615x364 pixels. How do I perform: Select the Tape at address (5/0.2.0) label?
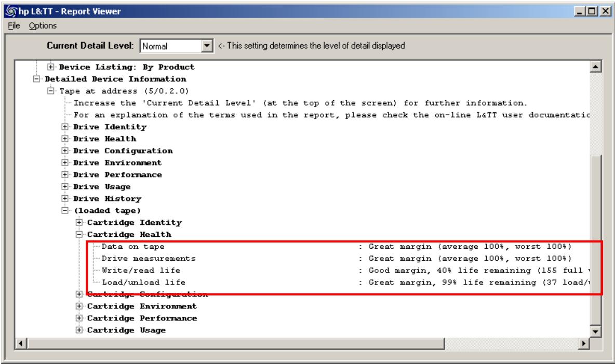124,90
